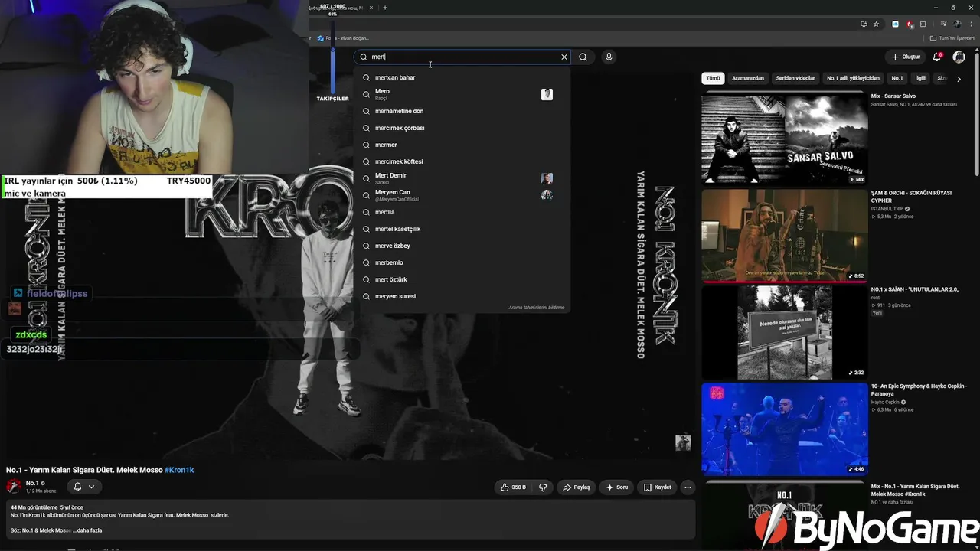Expand the description with daha fazla
This screenshot has height=551, width=980.
coord(87,530)
